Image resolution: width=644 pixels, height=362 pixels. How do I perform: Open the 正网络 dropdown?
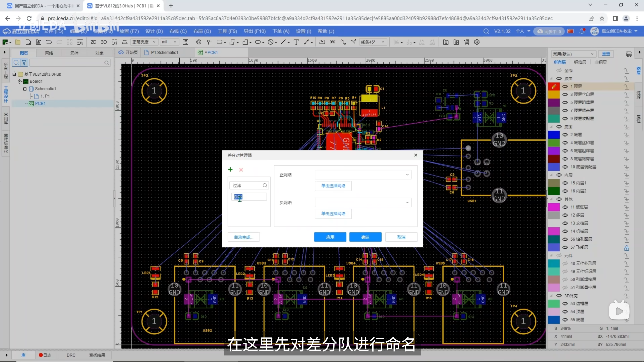pyautogui.click(x=363, y=175)
